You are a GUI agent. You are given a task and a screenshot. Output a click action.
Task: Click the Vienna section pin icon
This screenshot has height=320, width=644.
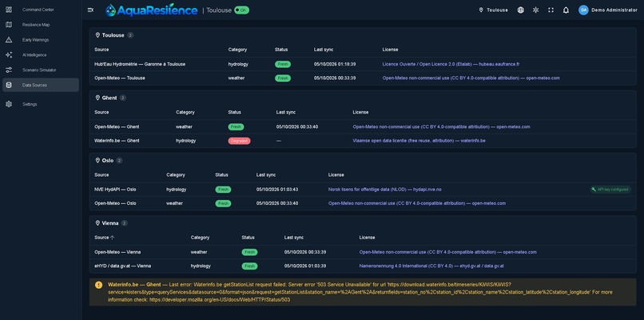coord(97,223)
